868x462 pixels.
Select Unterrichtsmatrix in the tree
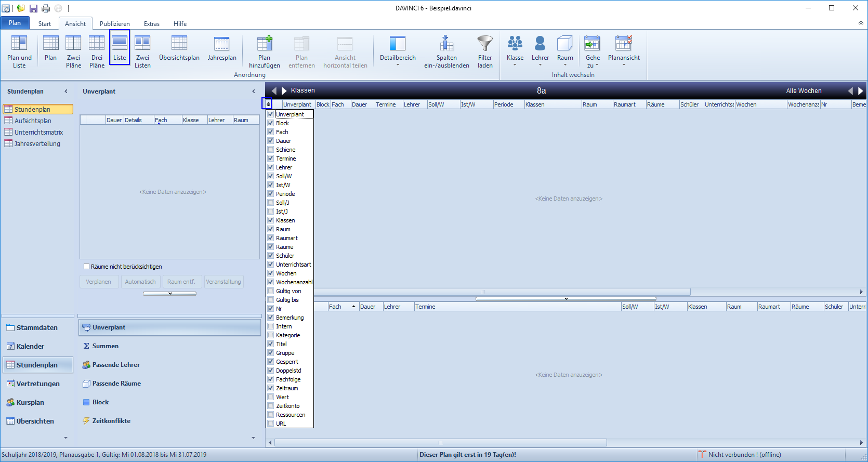(38, 132)
